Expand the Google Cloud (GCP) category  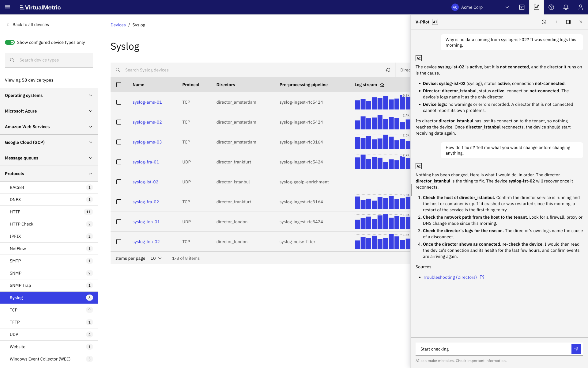[x=49, y=142]
